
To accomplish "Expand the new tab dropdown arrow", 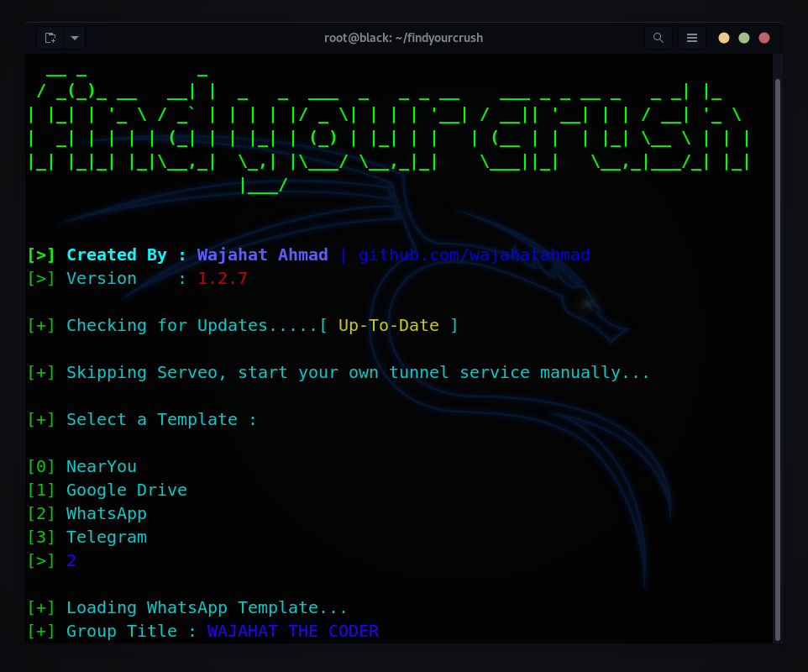I will tap(75, 38).
